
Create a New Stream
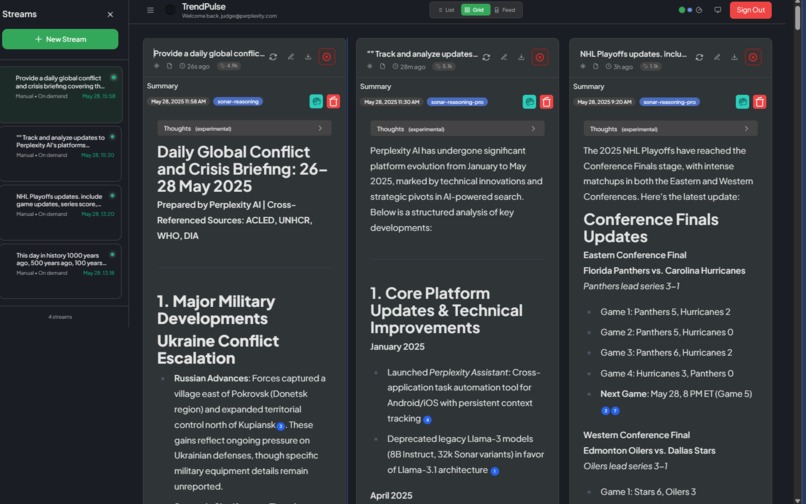(x=60, y=39)
